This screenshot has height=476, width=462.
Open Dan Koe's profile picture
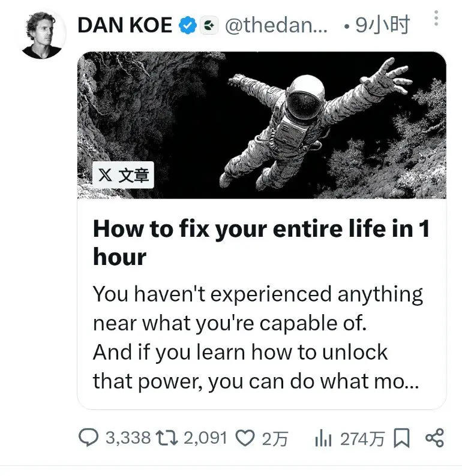43,34
